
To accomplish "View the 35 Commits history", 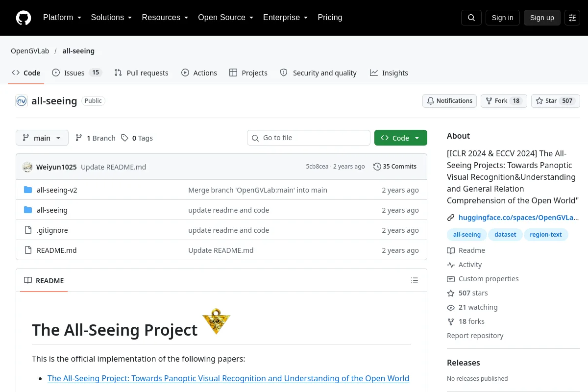I will 395,167.
